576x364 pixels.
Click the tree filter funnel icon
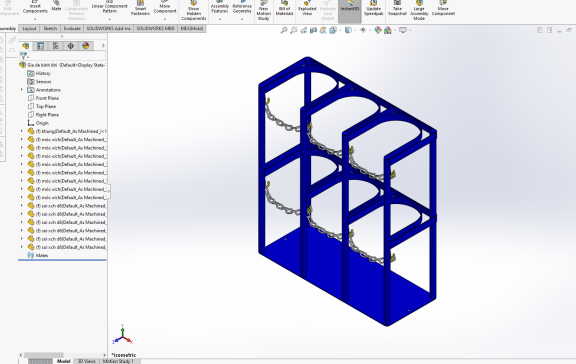point(23,56)
